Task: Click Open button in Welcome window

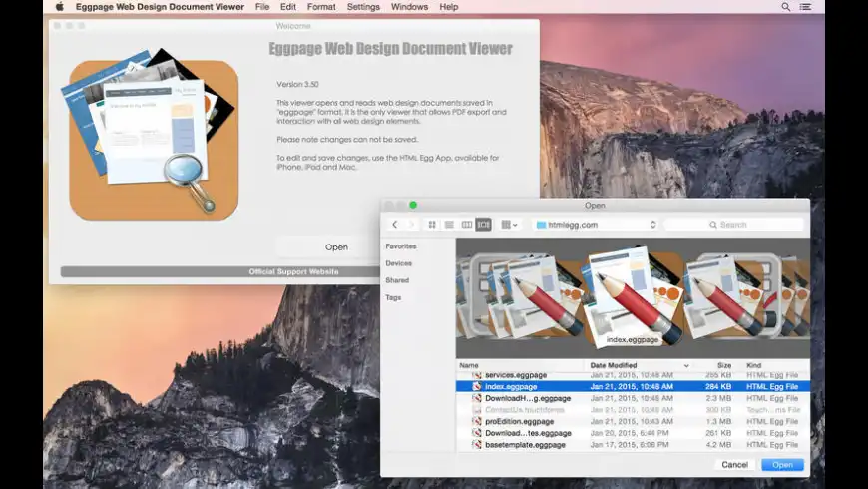Action: (336, 246)
